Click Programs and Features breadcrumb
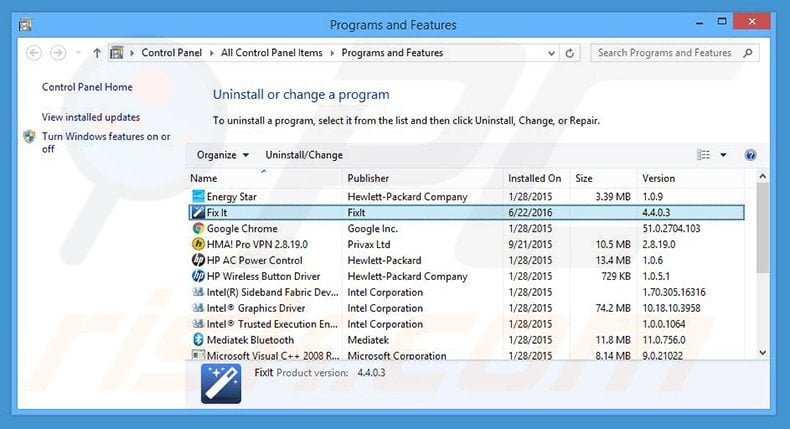790x429 pixels. click(x=392, y=52)
